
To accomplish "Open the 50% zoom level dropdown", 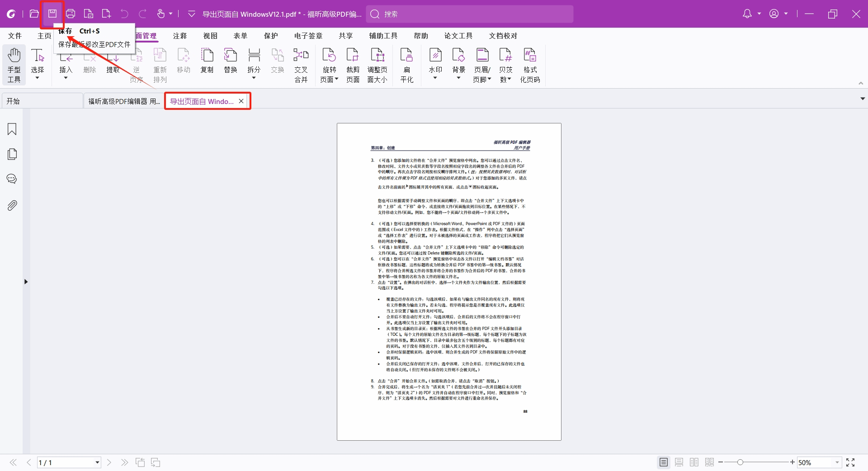I will (837, 462).
